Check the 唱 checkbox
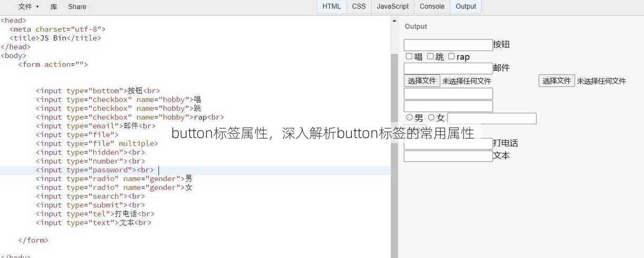 point(409,56)
